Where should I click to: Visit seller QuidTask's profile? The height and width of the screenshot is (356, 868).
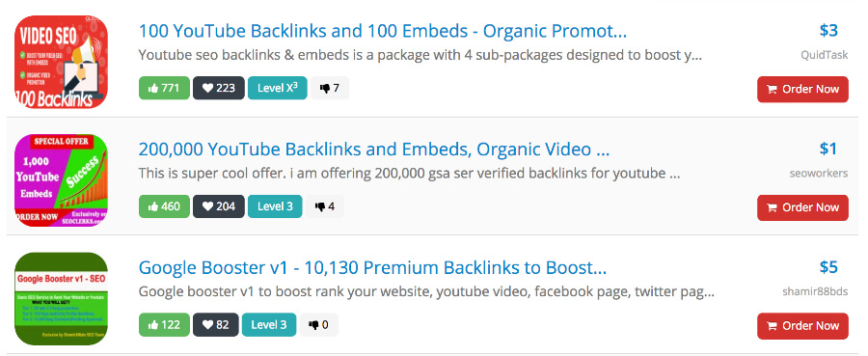pyautogui.click(x=825, y=55)
